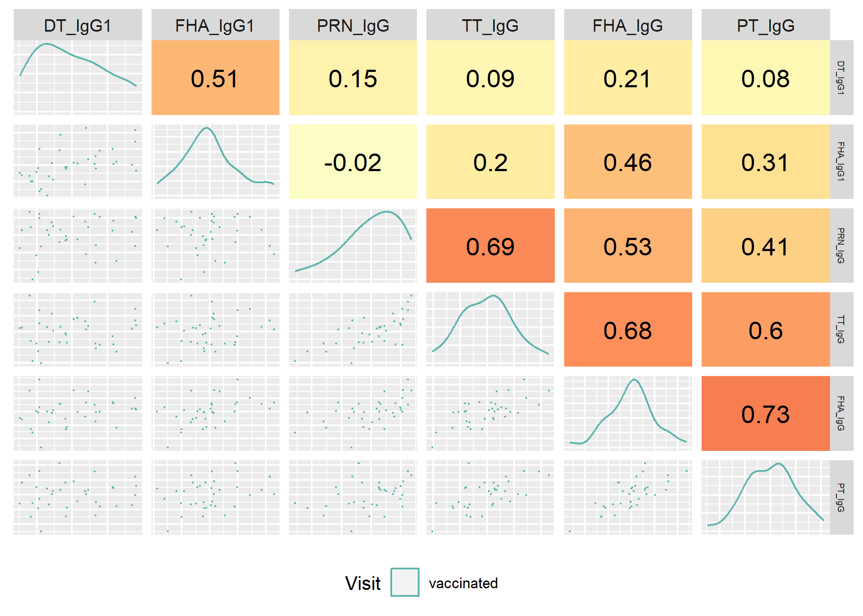Click the DT_IgG1 column header
This screenshot has height=616, width=863.
coord(78,25)
